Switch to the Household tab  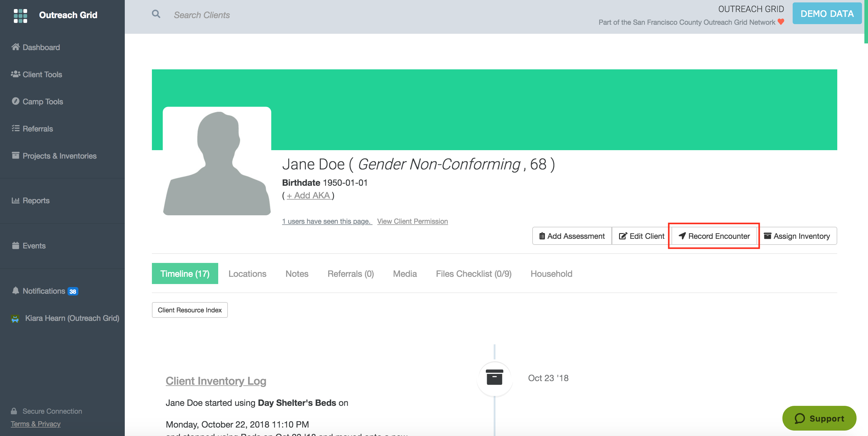[551, 274]
